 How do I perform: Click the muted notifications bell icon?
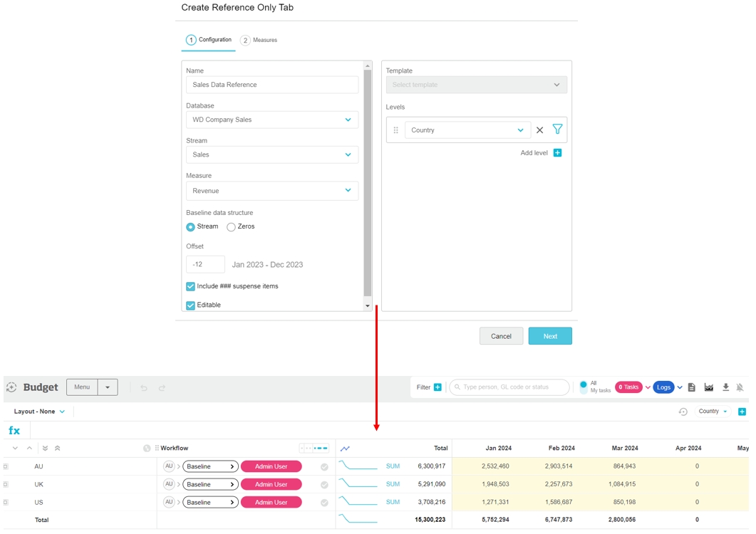(x=740, y=387)
